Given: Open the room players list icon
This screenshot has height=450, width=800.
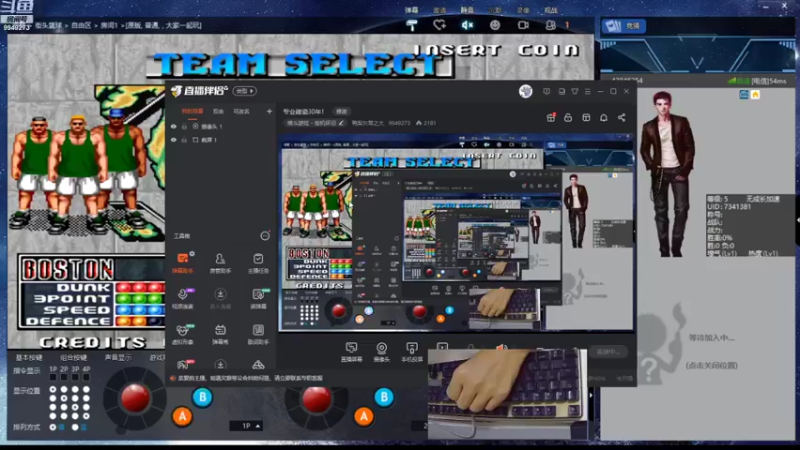Looking at the screenshot, I should click(x=551, y=25).
